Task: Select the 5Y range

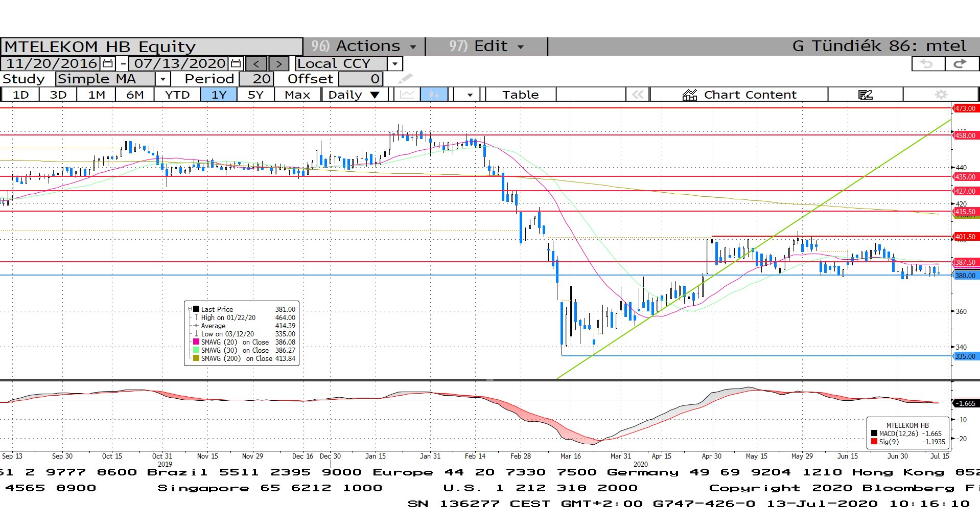Action: tap(255, 95)
